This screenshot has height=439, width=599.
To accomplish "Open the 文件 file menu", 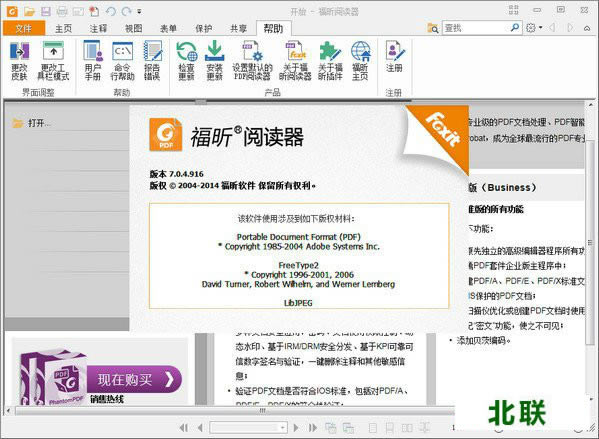I will click(x=24, y=28).
